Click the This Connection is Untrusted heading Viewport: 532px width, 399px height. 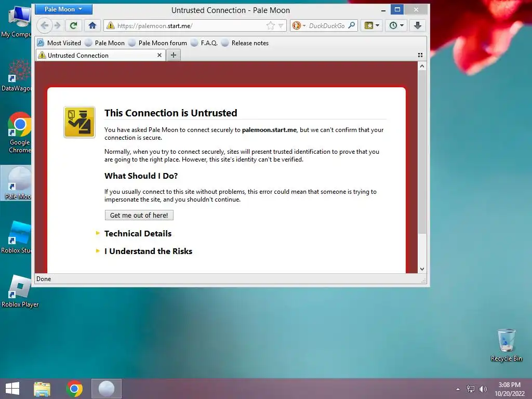click(x=170, y=113)
